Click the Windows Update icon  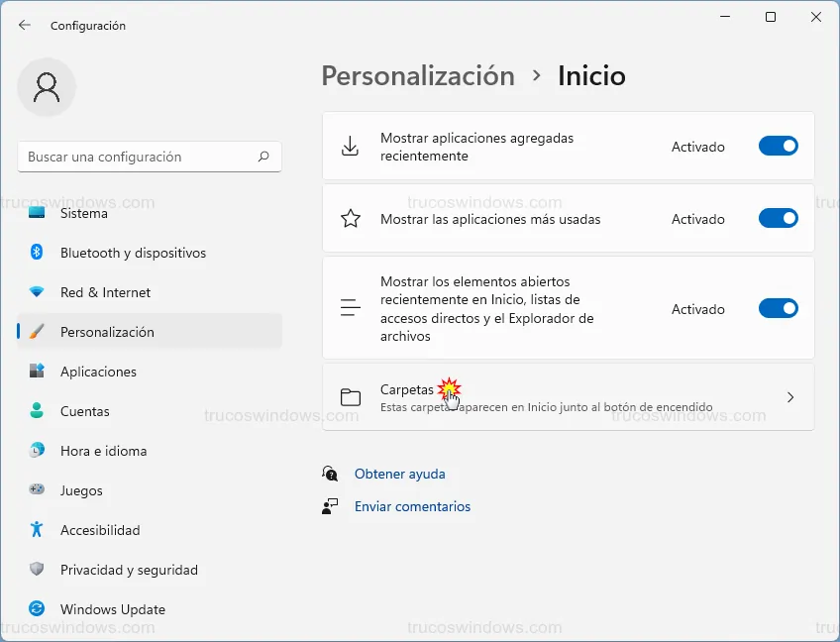(x=37, y=609)
